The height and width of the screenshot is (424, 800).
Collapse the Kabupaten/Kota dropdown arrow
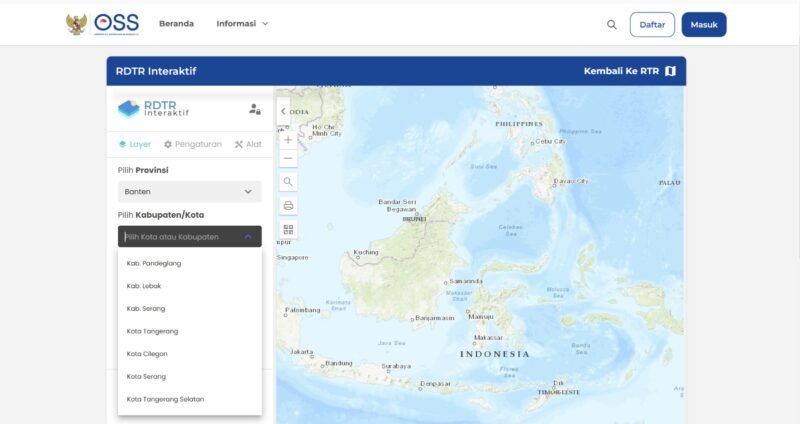pyautogui.click(x=248, y=237)
